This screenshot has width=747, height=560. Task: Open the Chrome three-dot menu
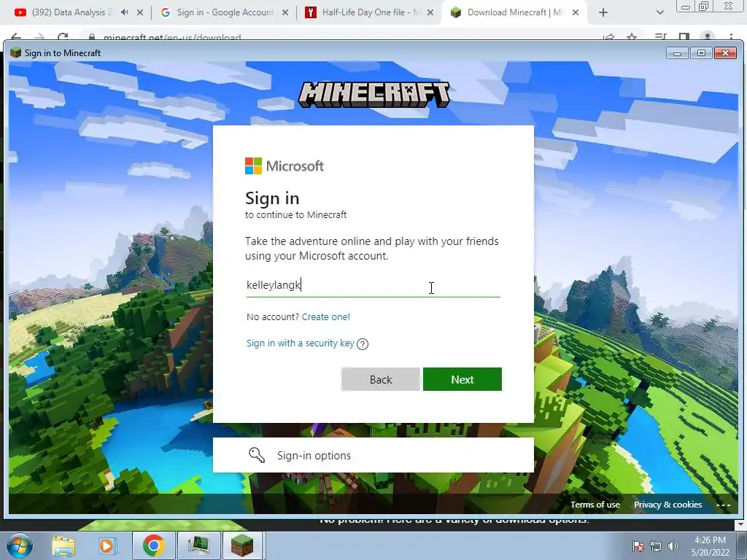pyautogui.click(x=731, y=36)
